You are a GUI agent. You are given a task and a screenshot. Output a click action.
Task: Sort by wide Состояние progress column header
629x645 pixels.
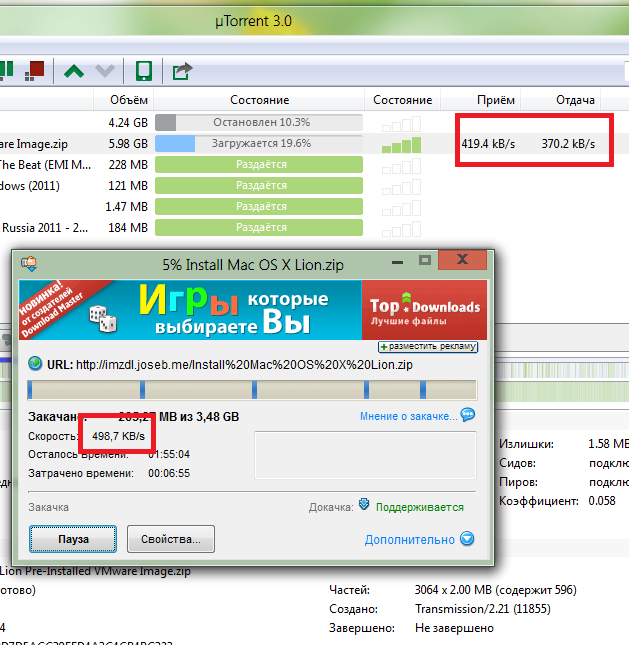(259, 100)
